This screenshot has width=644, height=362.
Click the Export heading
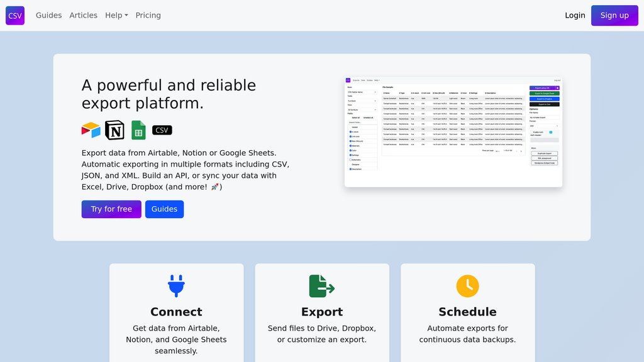click(x=322, y=312)
